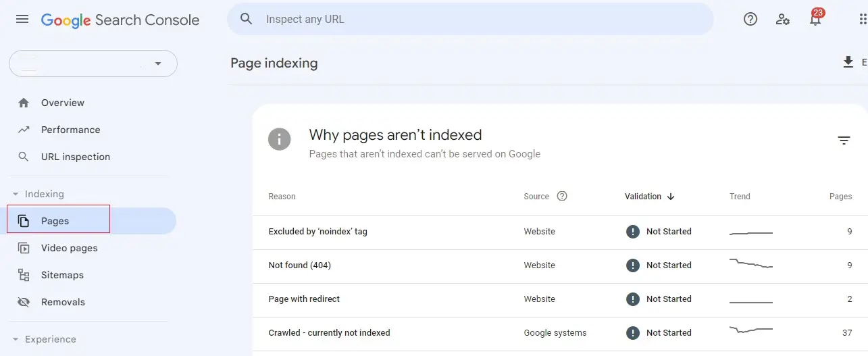868x356 pixels.
Task: Click the search magnifier icon
Action: point(247,19)
